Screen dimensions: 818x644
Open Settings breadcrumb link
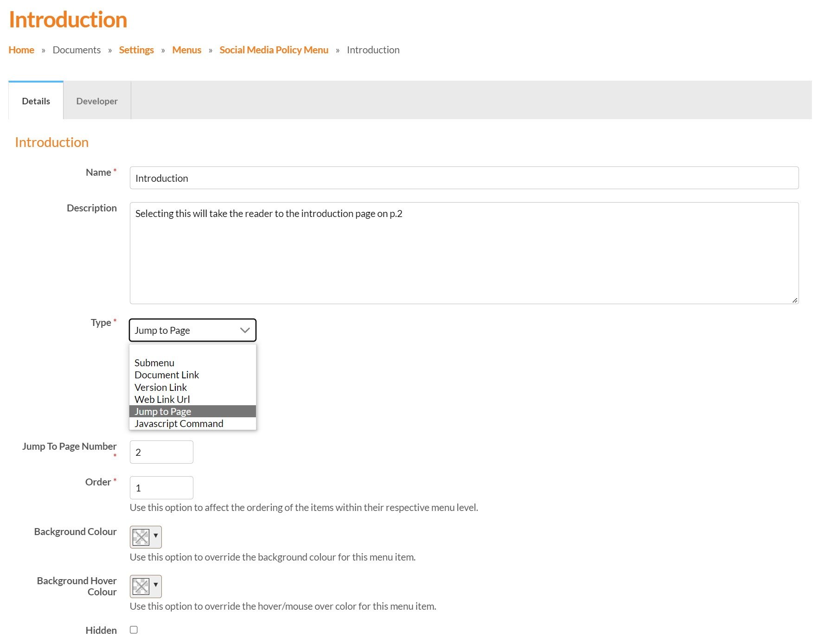[x=136, y=50]
